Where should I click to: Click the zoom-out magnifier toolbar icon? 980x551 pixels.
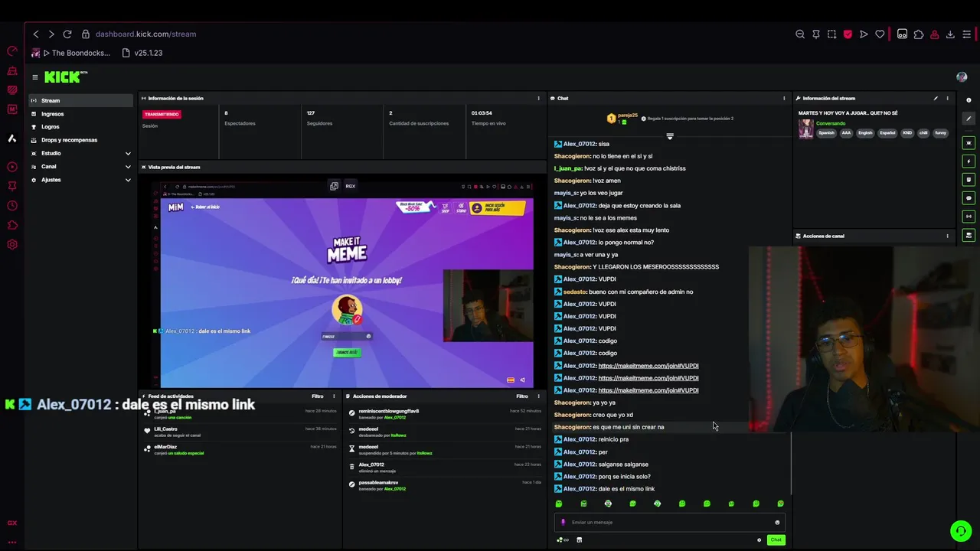tap(800, 34)
